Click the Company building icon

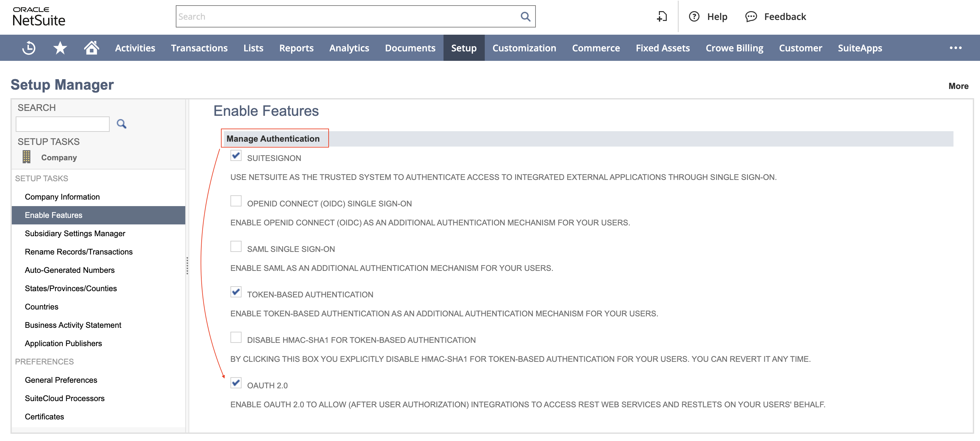point(26,157)
